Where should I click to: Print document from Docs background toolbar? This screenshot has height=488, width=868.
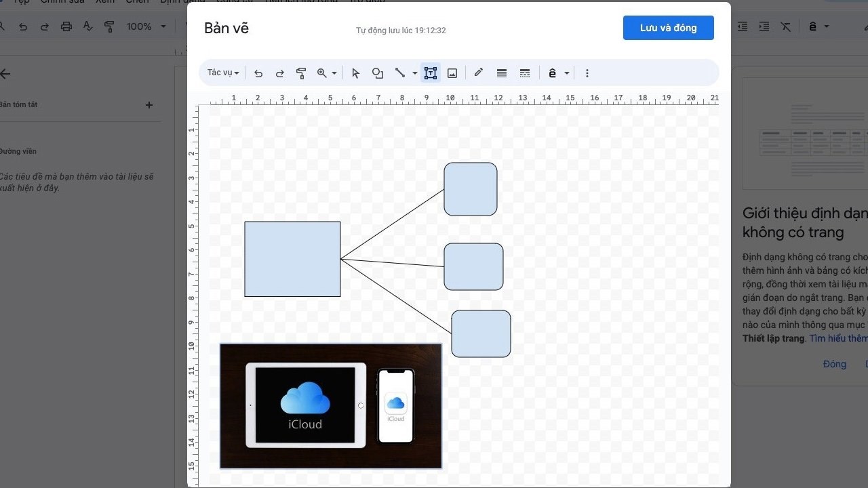pyautogui.click(x=66, y=26)
